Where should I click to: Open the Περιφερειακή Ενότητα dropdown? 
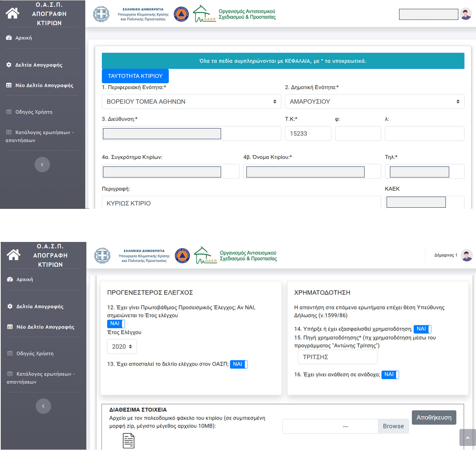191,102
